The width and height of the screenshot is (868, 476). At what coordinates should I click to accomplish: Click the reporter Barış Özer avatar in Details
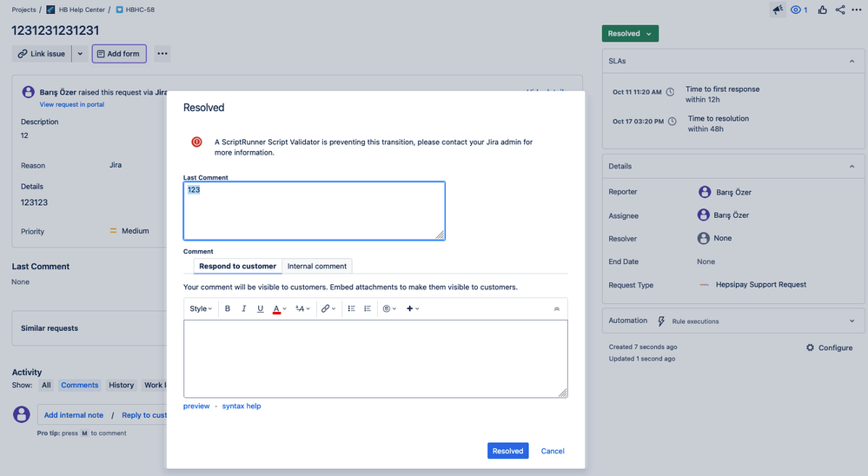[705, 192]
